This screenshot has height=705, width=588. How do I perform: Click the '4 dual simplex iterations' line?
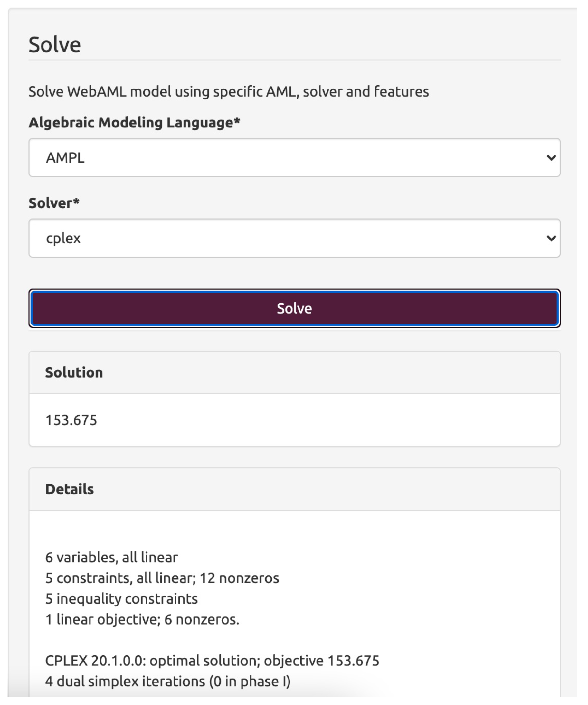[x=168, y=681]
